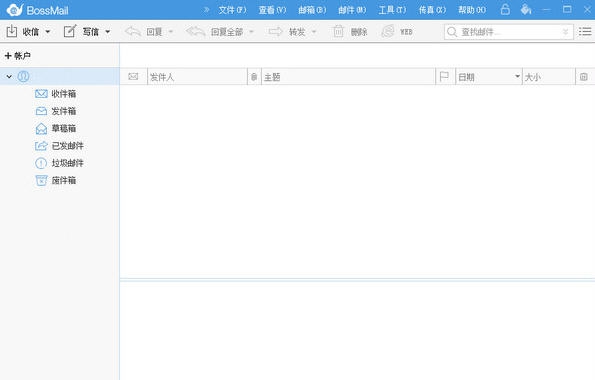Click into the 查找邮件 search field
The width and height of the screenshot is (595, 380).
click(x=508, y=32)
